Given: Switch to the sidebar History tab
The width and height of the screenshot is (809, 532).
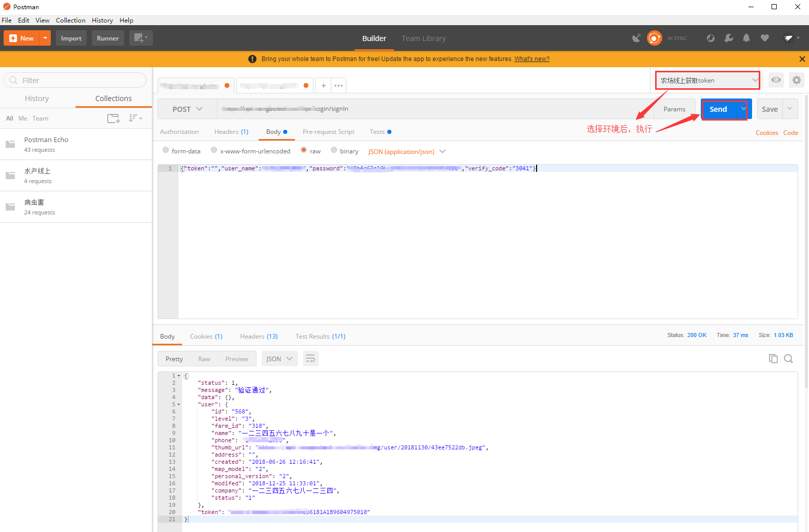Looking at the screenshot, I should tap(37, 98).
